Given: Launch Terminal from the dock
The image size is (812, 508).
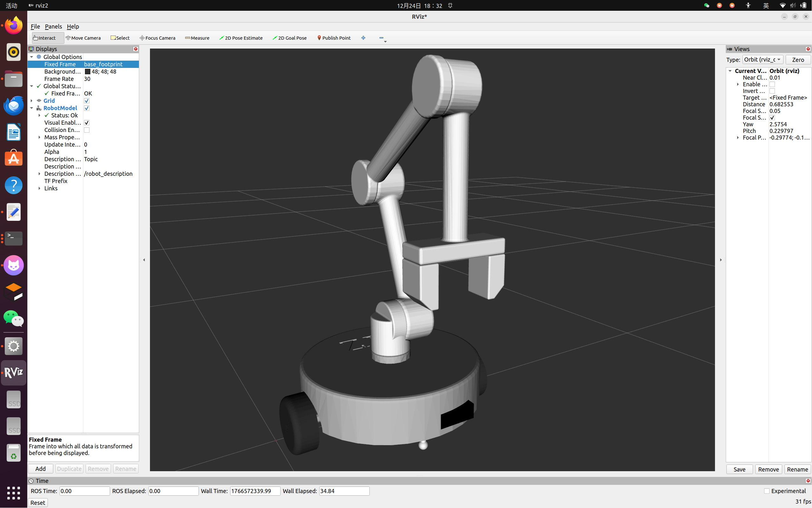Looking at the screenshot, I should click(13, 239).
